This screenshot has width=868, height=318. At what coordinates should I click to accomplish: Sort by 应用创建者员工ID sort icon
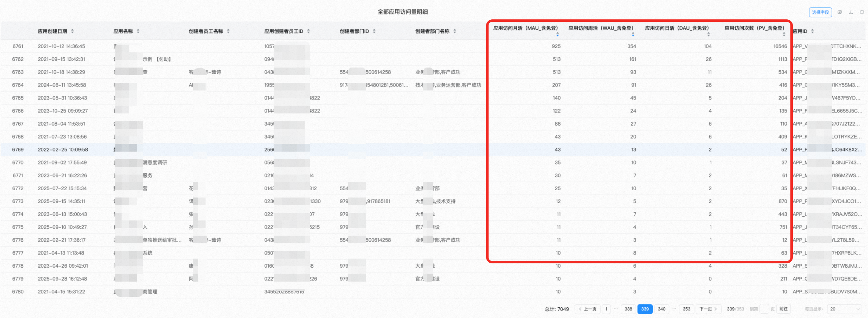[308, 31]
